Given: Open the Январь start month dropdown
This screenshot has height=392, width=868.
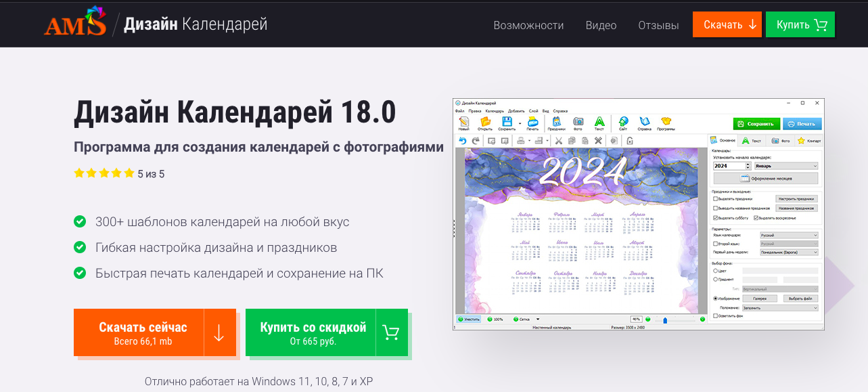Looking at the screenshot, I should pos(787,166).
